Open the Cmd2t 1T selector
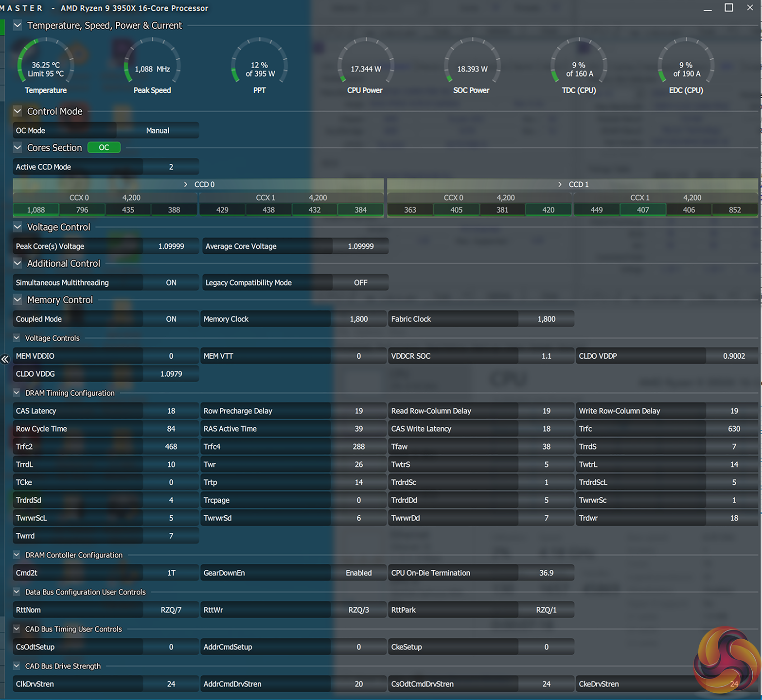Image resolution: width=762 pixels, height=700 pixels. tap(171, 573)
